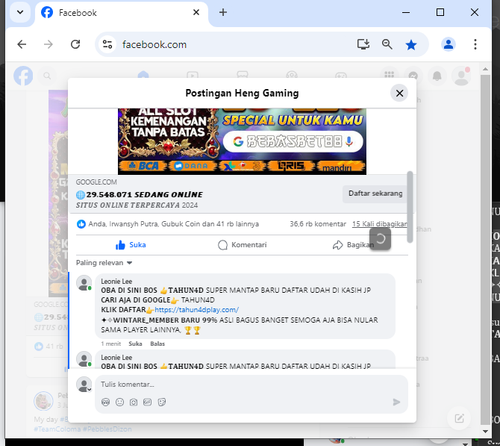Click the new message compose icon
Image resolution: width=500 pixels, height=446 pixels.
[459, 418]
